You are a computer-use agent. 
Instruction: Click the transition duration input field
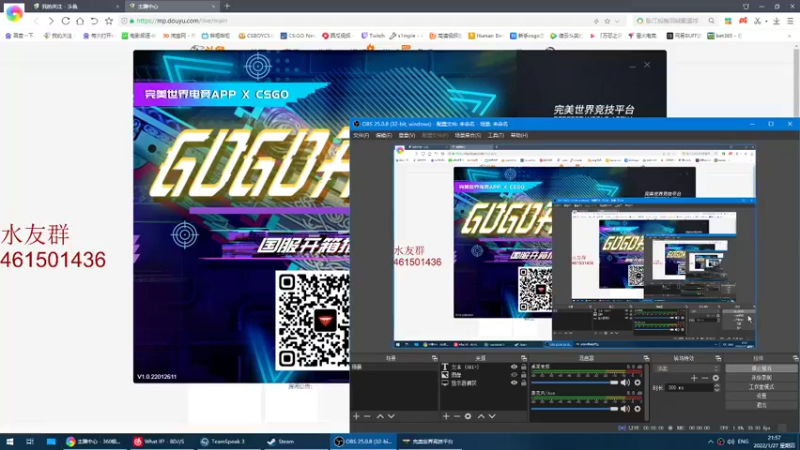pyautogui.click(x=689, y=388)
